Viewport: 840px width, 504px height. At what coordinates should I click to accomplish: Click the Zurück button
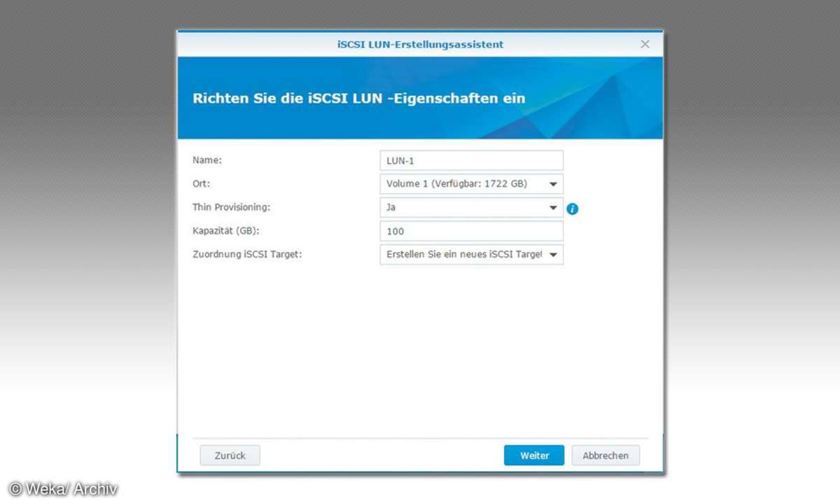click(x=230, y=455)
